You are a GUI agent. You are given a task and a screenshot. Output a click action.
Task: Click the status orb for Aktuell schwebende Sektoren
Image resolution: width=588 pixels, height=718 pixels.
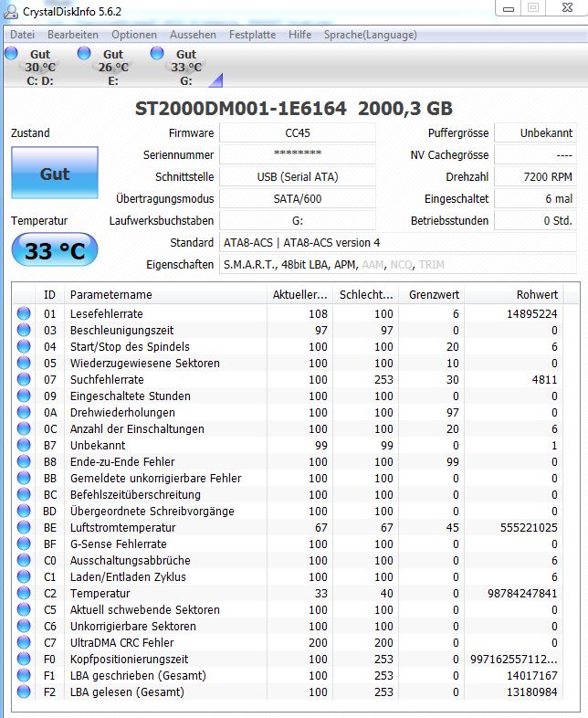point(24,609)
